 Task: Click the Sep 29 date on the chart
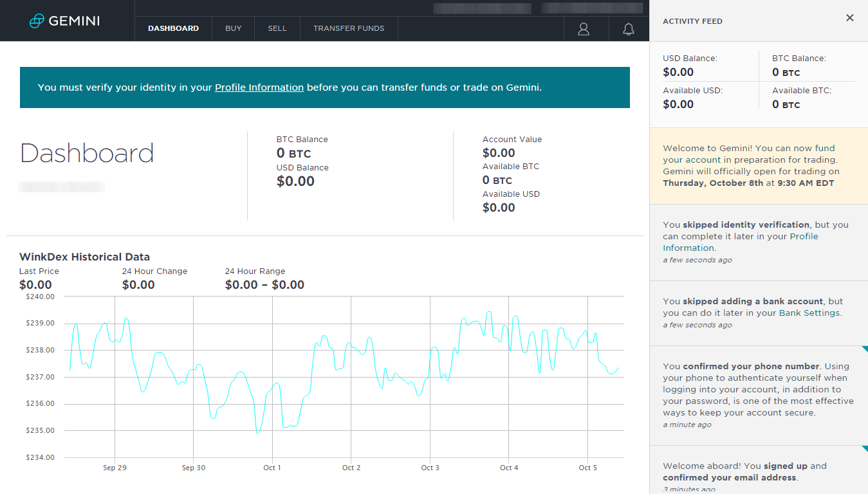[115, 468]
